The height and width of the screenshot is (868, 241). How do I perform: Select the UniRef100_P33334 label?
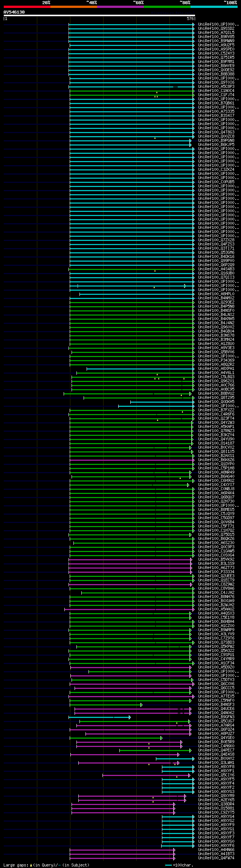point(216,572)
